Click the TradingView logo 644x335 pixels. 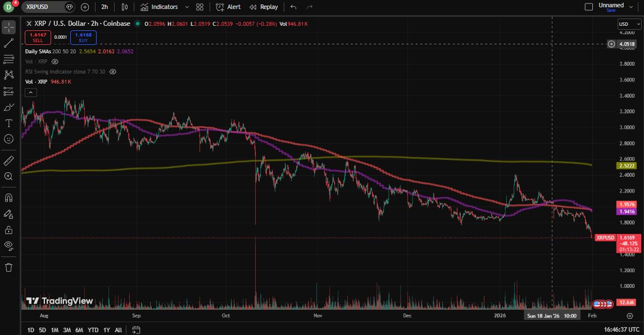coord(60,301)
